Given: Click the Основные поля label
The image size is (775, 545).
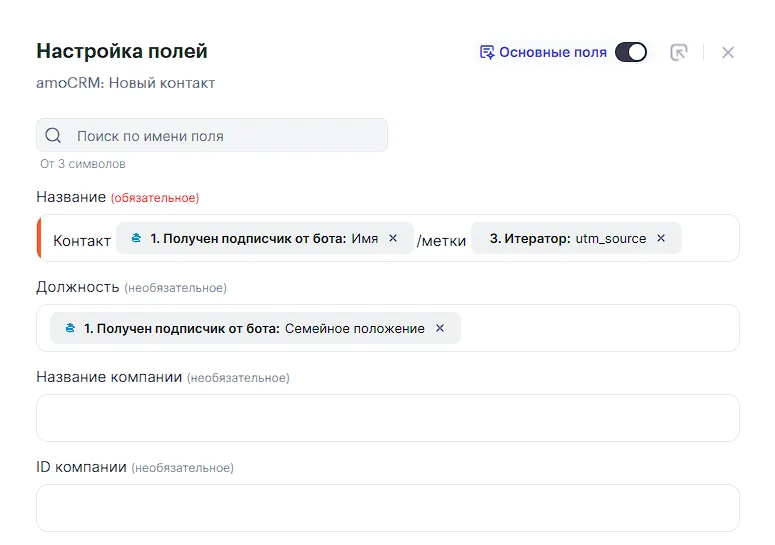Looking at the screenshot, I should click(x=552, y=52).
